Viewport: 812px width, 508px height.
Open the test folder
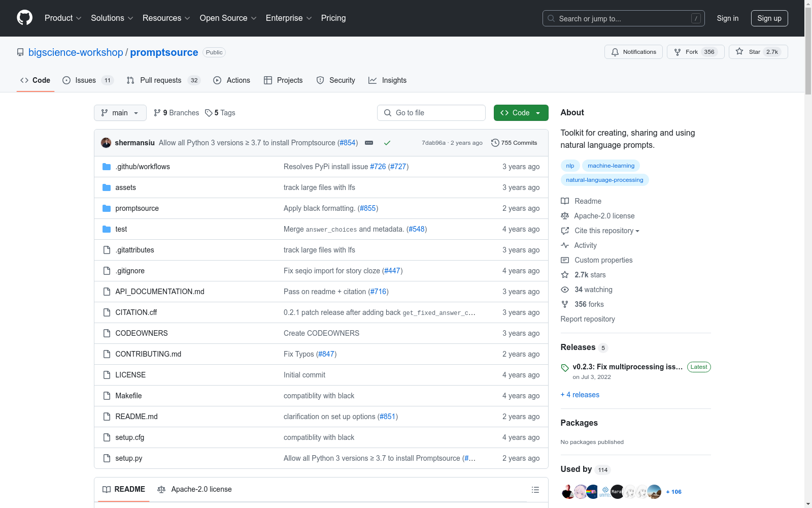click(121, 229)
